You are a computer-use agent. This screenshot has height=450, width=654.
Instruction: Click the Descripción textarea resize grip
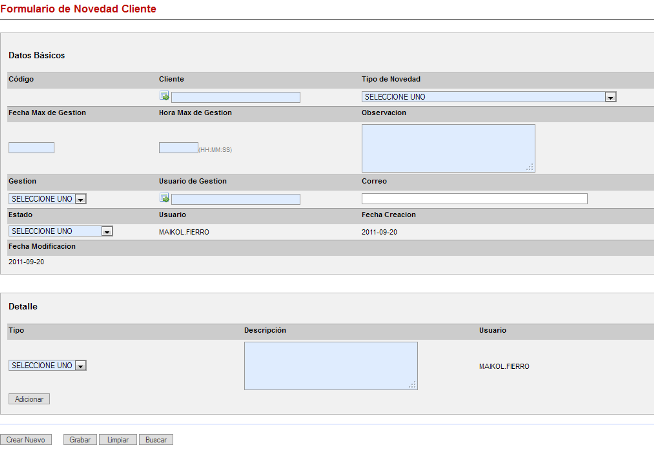413,385
